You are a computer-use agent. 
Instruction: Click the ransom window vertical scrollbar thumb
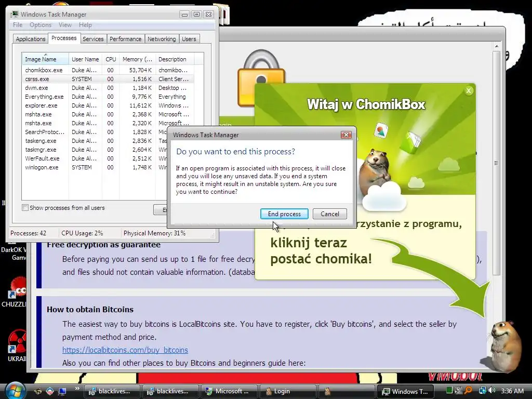tap(496, 163)
